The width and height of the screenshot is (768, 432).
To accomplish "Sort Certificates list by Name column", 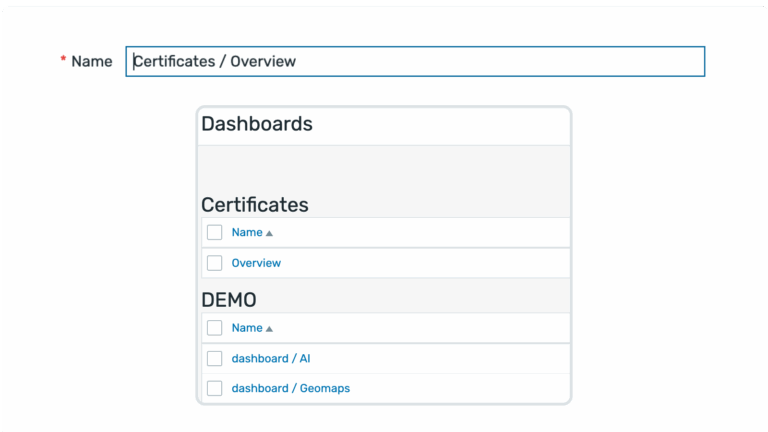I will tap(247, 232).
